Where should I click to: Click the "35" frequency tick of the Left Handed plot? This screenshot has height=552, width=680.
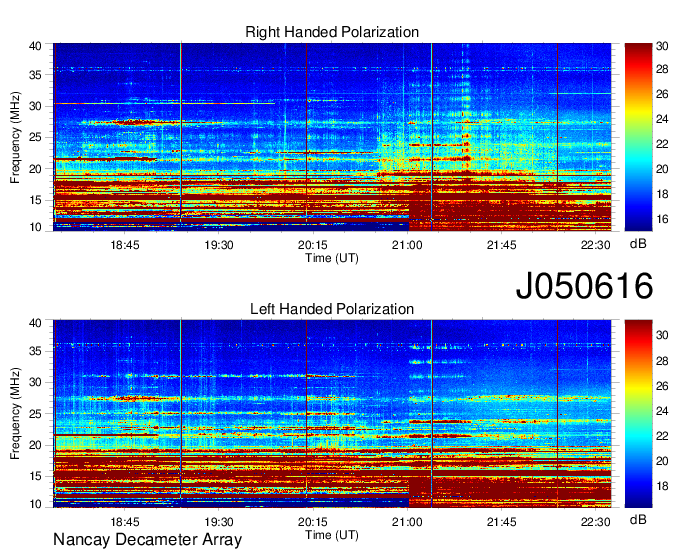(x=35, y=351)
